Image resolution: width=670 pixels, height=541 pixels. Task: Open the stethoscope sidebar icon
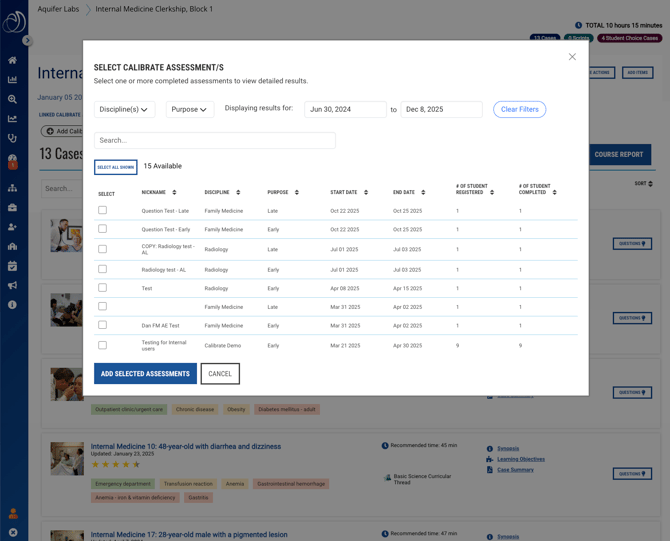tap(12, 138)
